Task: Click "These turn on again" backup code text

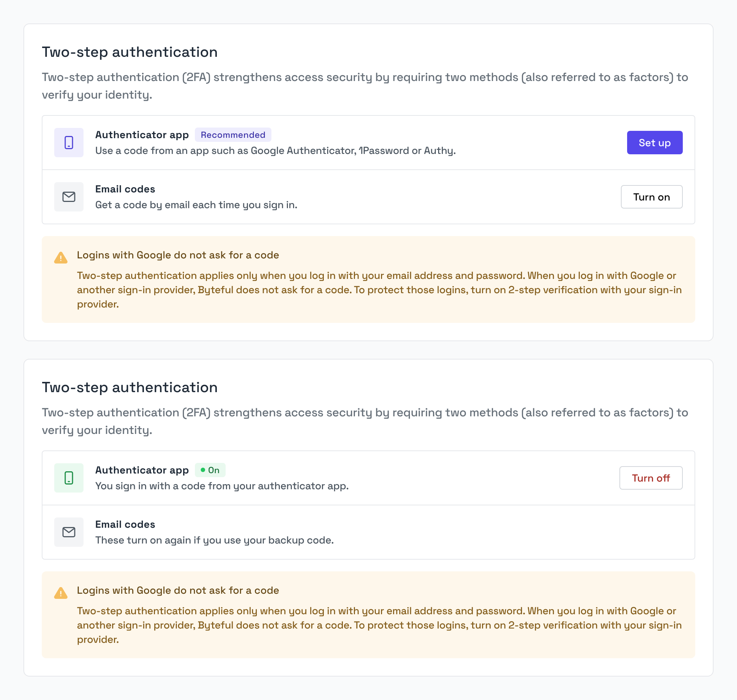Action: [214, 540]
